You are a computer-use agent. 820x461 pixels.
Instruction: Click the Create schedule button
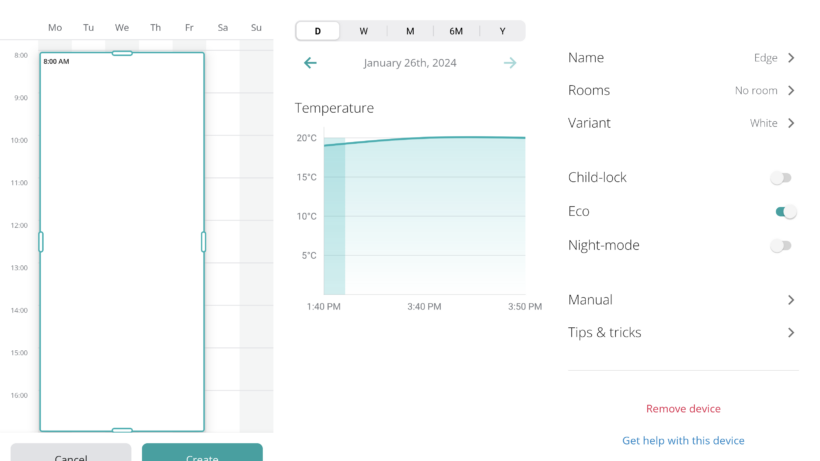click(x=202, y=453)
